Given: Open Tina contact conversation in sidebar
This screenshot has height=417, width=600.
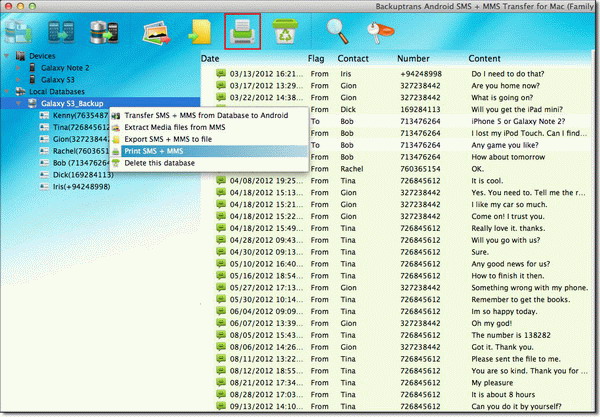Looking at the screenshot, I should 81,127.
